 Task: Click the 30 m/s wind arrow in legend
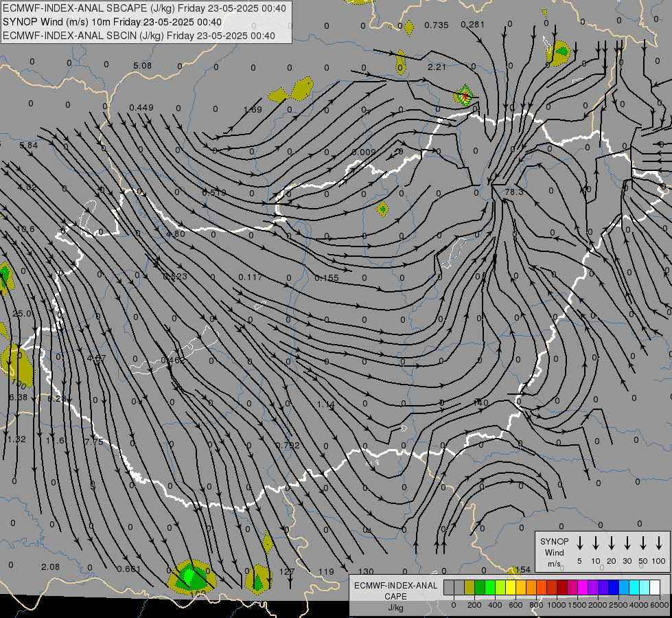[627, 543]
